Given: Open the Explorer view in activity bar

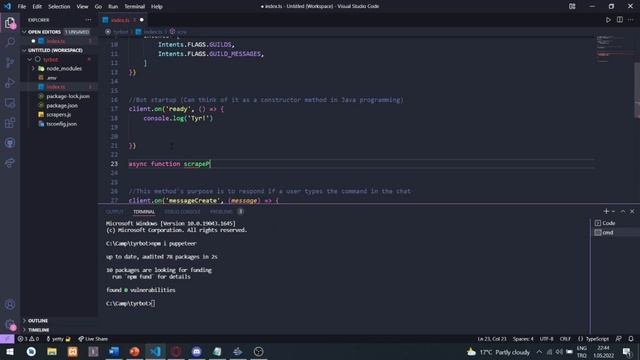Looking at the screenshot, I should coord(10,22).
